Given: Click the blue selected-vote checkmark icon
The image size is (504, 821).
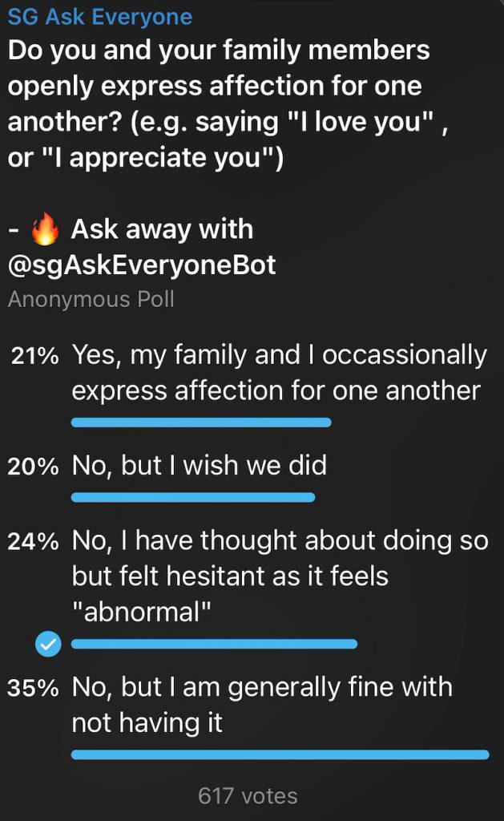Looking at the screenshot, I should coord(49,644).
